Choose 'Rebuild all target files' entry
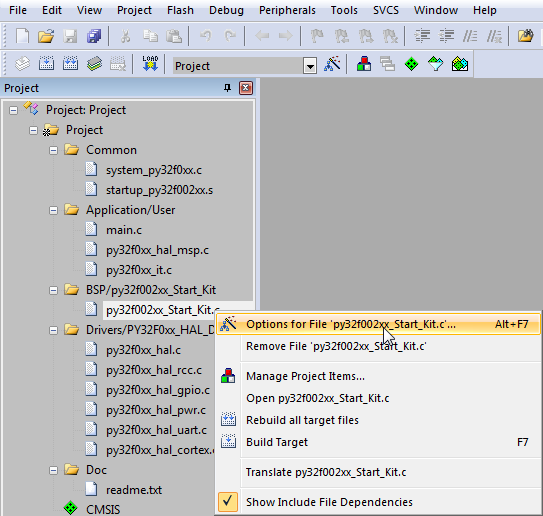Screen dimensions: 543x516 tap(379, 420)
